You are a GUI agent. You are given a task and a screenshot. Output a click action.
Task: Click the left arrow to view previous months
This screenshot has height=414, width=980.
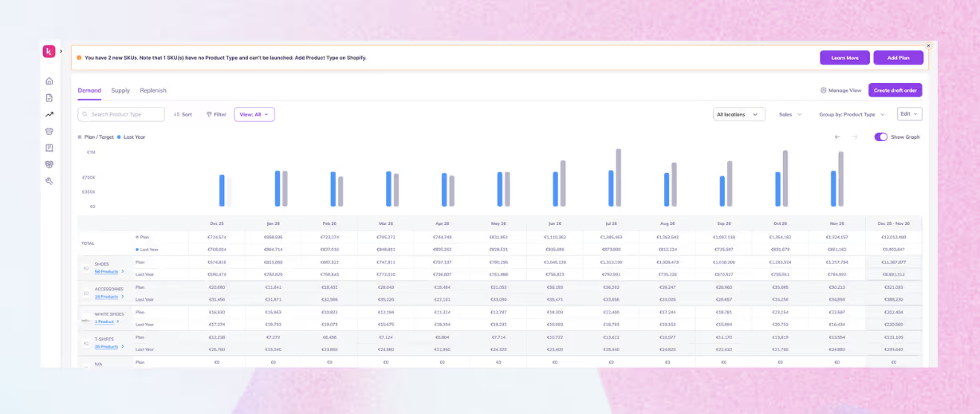tap(837, 137)
